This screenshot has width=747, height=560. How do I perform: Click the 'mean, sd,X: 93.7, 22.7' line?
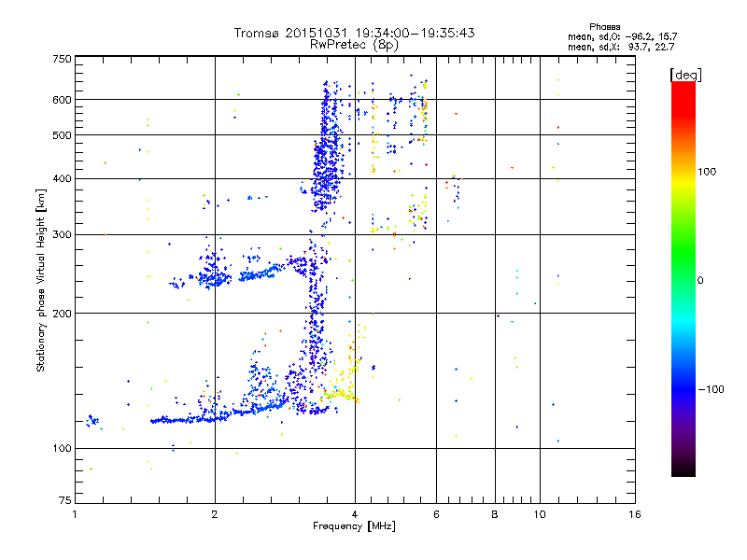point(621,47)
